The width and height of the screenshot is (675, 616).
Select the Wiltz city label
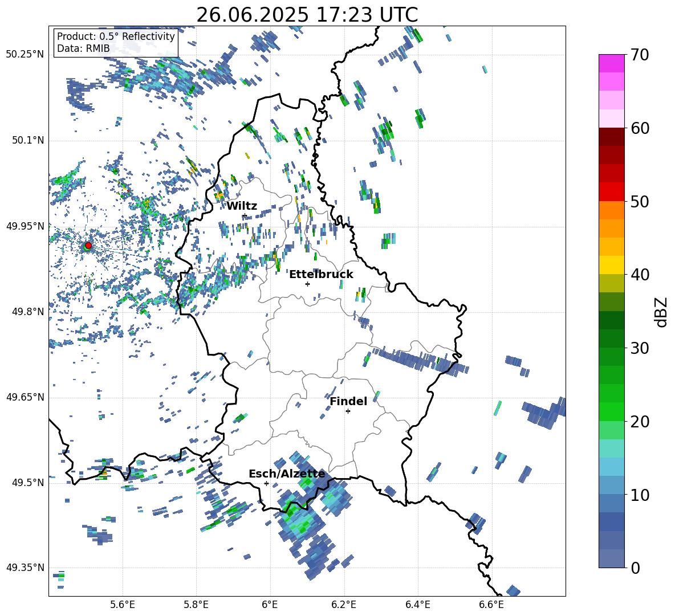point(242,206)
